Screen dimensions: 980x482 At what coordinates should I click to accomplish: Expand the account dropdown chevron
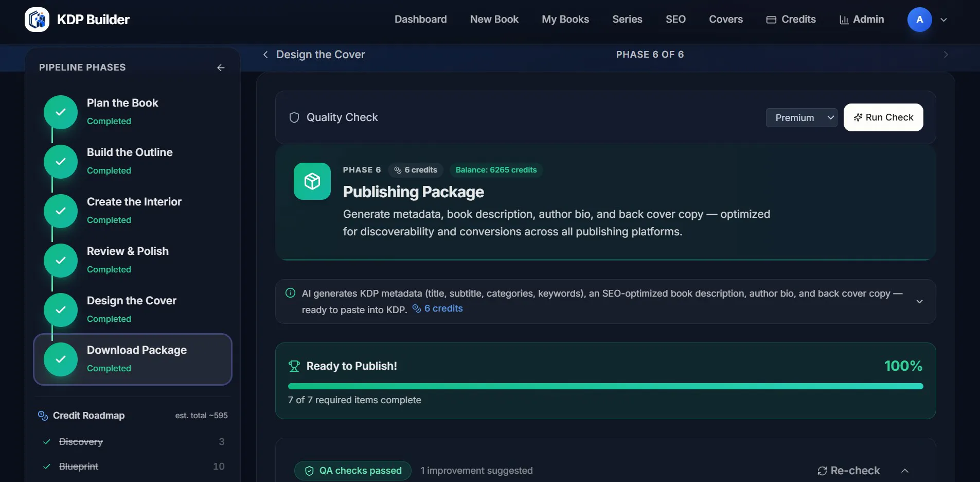[x=943, y=20]
